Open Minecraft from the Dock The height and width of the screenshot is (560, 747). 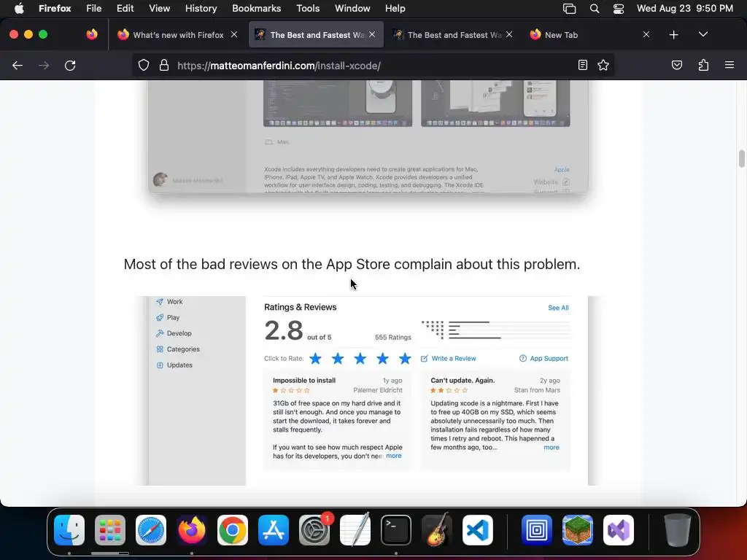[x=578, y=529]
